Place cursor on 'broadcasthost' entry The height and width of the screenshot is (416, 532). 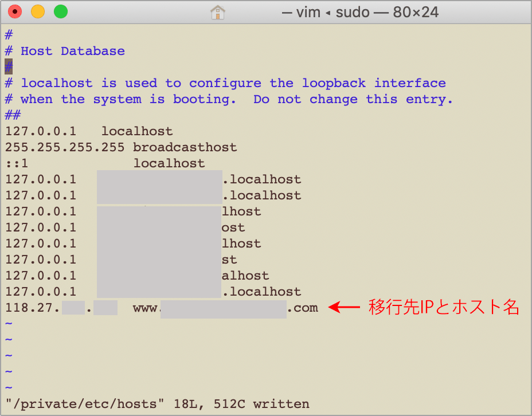185,147
